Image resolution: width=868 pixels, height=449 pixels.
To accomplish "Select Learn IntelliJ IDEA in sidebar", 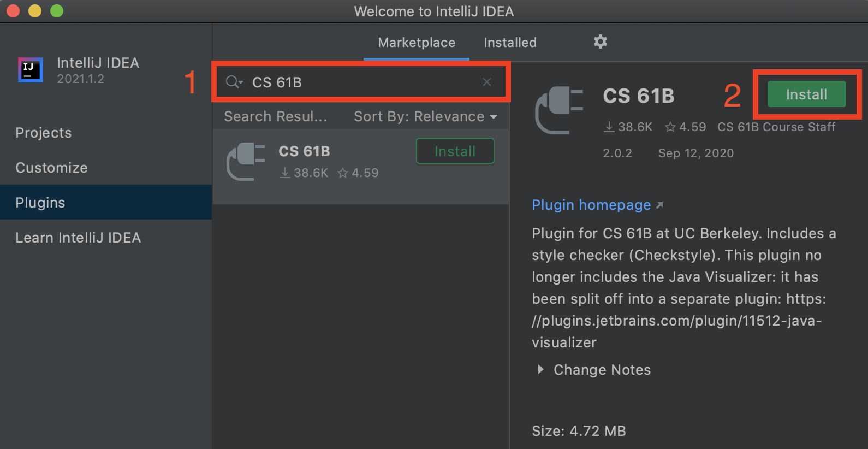I will point(78,237).
